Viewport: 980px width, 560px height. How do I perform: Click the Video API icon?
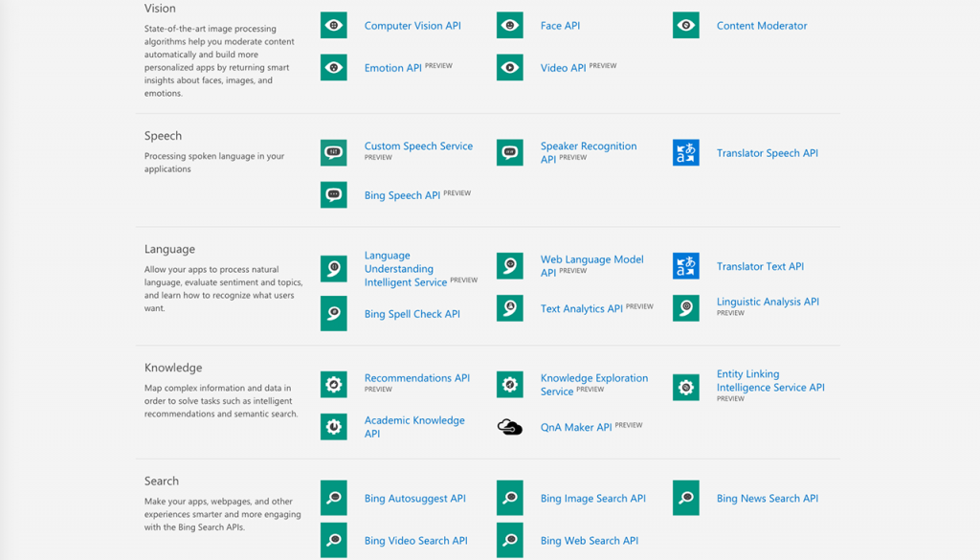click(510, 68)
